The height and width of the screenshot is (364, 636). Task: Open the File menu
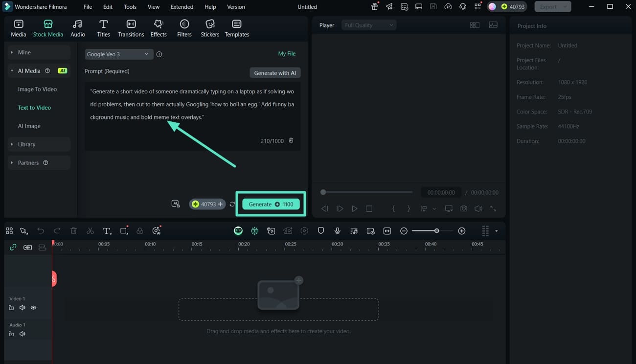pyautogui.click(x=88, y=7)
